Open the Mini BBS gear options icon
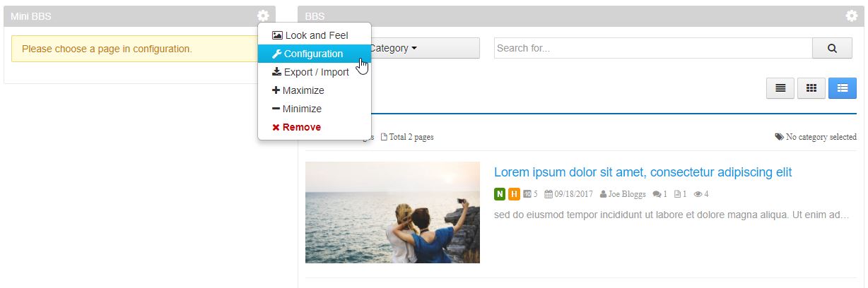Image resolution: width=868 pixels, height=288 pixels. (x=263, y=16)
